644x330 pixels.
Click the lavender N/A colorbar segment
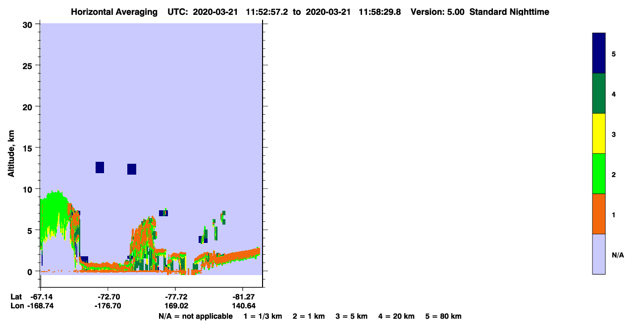599,254
